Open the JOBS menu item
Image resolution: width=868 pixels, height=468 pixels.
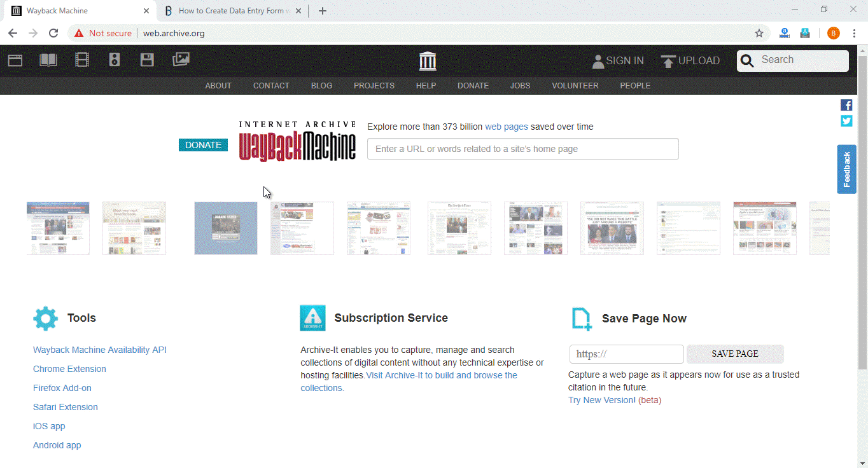click(x=520, y=86)
